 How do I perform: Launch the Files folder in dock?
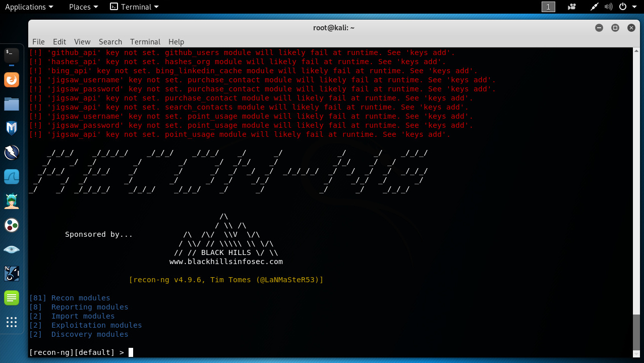[x=12, y=104]
